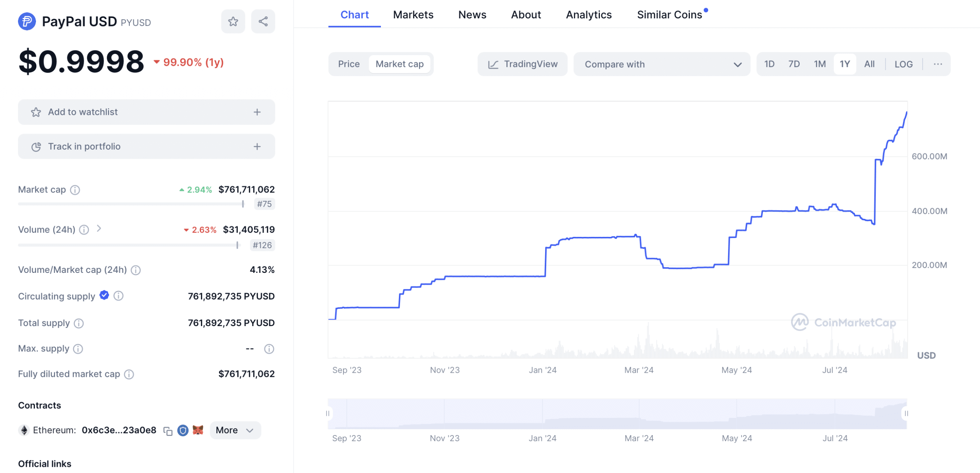The height and width of the screenshot is (473, 980).
Task: Click Track in portfolio button
Action: pos(146,147)
